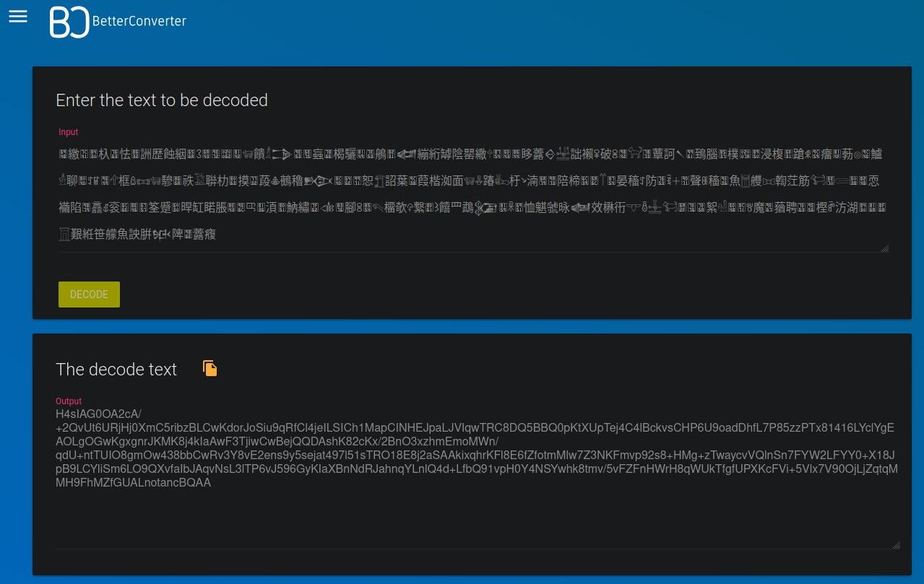
Task: Click final output line 'MH9FhMZfGUALnotancBQAA'
Action: pyautogui.click(x=134, y=483)
